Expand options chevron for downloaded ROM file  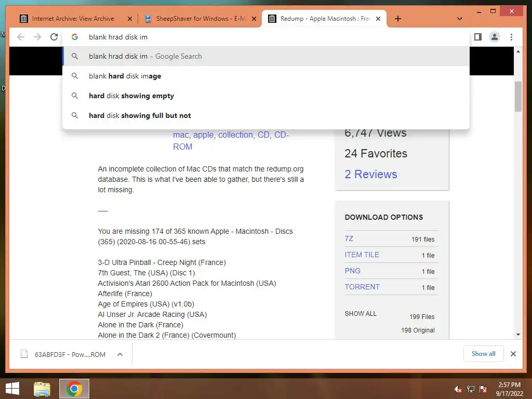coord(120,354)
